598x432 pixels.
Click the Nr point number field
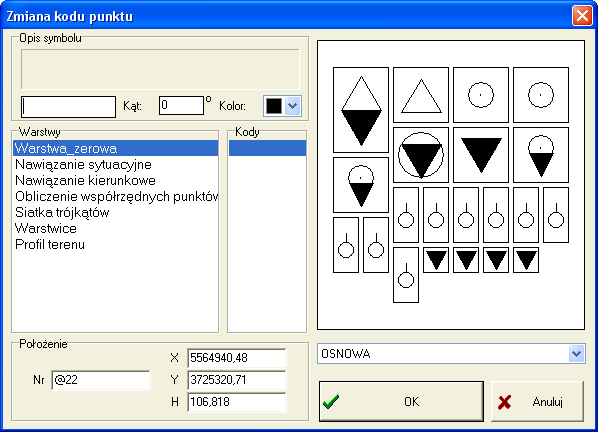[x=101, y=380]
